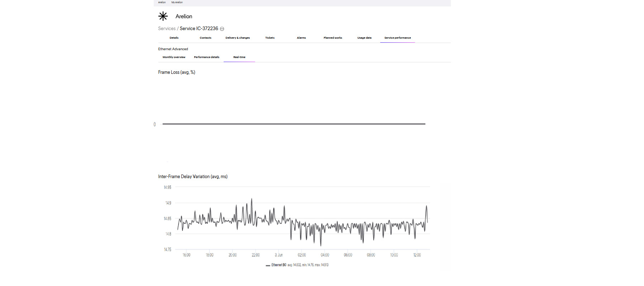Click the My Arelion top link
644x286 pixels.
pyautogui.click(x=177, y=3)
